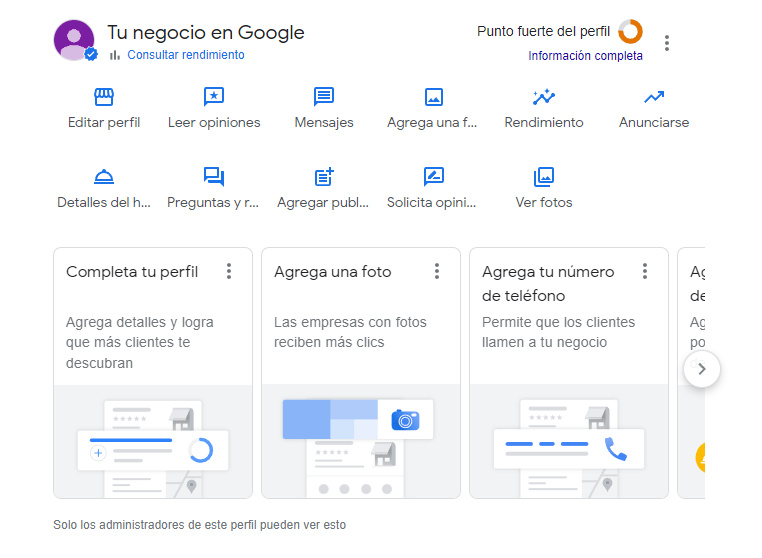Click the Agrega una f... image icon
This screenshot has width=762, height=558.
[x=433, y=97]
